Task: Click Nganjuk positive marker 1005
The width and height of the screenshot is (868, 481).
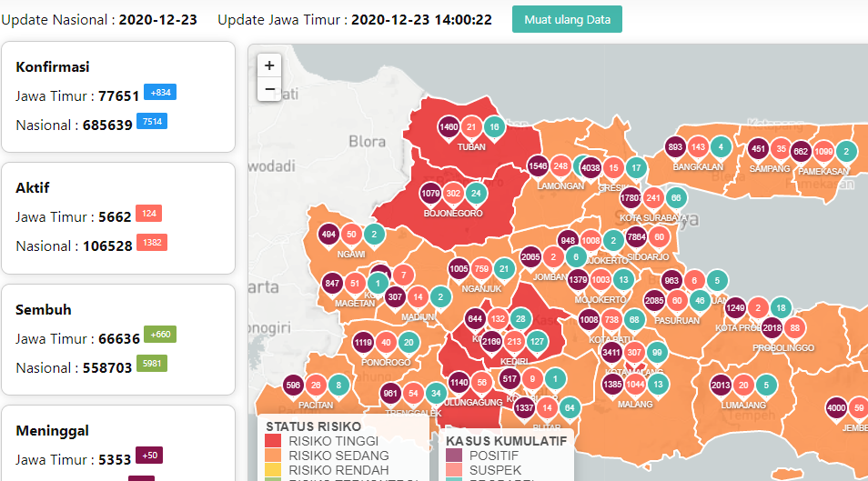Action: 459,269
